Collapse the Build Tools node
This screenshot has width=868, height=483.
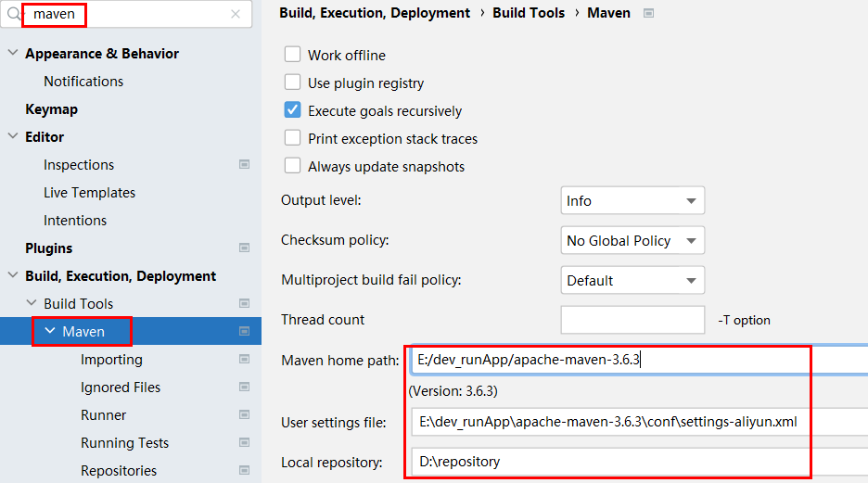[x=32, y=302]
